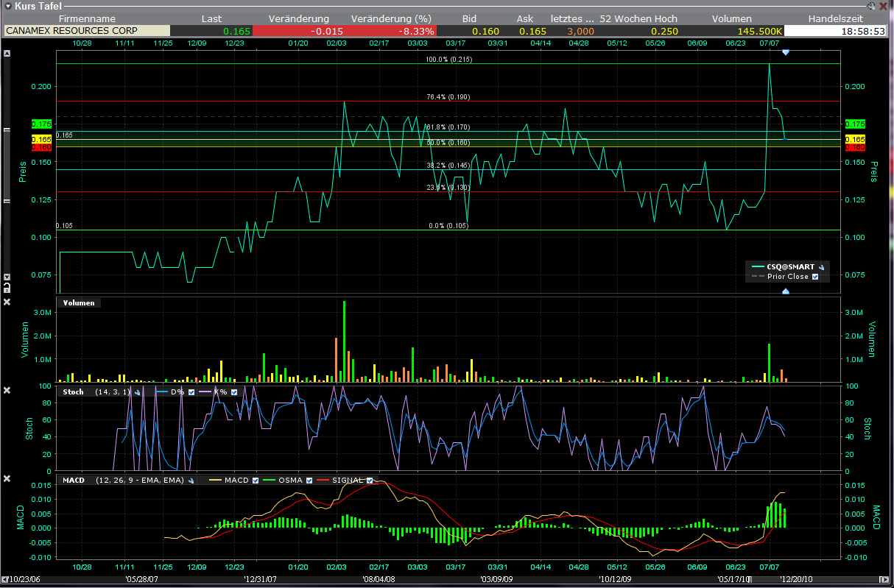The width and height of the screenshot is (894, 588).
Task: Open the MACD indicator settings wrench
Action: (x=192, y=481)
